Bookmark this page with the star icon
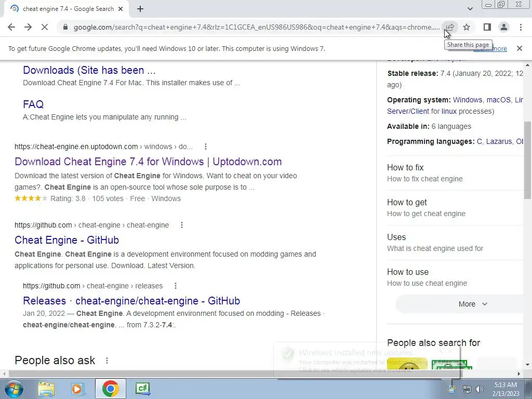 (467, 27)
